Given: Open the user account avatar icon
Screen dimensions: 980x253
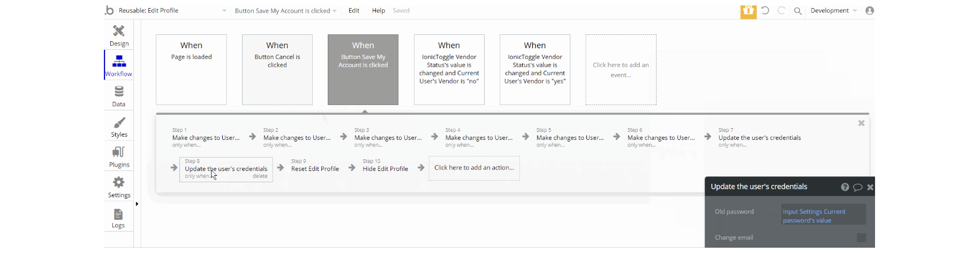Looking at the screenshot, I should click(870, 11).
